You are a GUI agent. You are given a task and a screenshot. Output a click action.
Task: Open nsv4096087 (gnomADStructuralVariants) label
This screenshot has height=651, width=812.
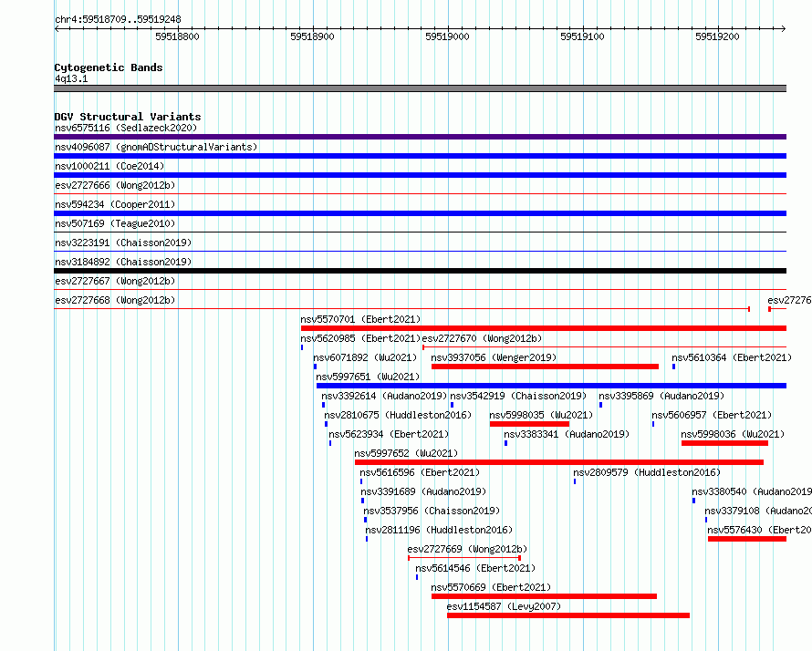156,147
